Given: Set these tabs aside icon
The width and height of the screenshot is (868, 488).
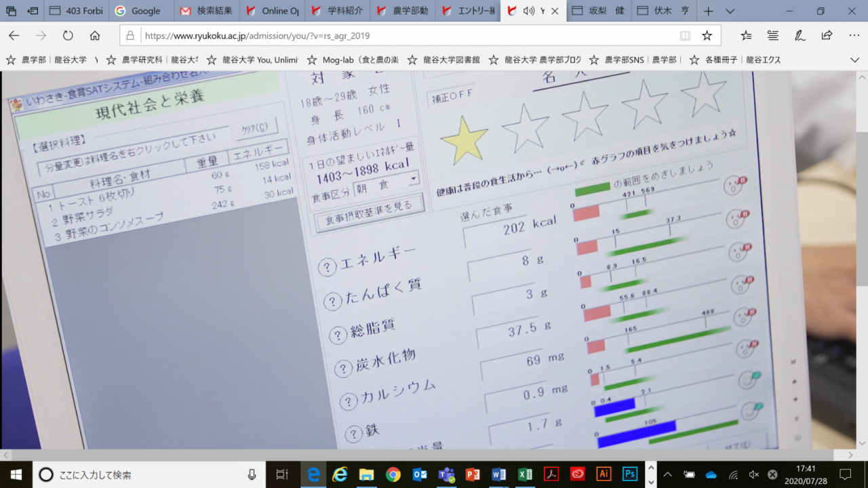Looking at the screenshot, I should [33, 11].
